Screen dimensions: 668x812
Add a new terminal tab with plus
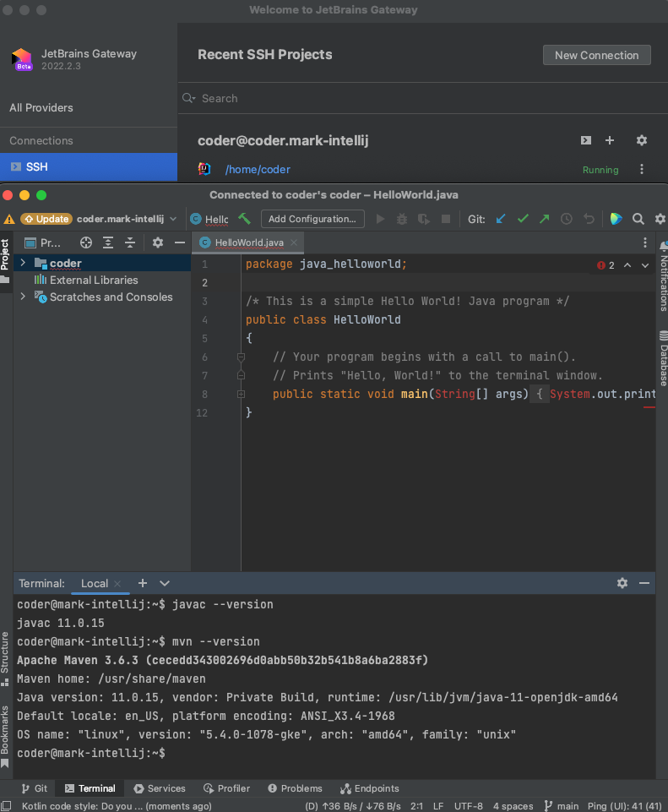tap(142, 583)
